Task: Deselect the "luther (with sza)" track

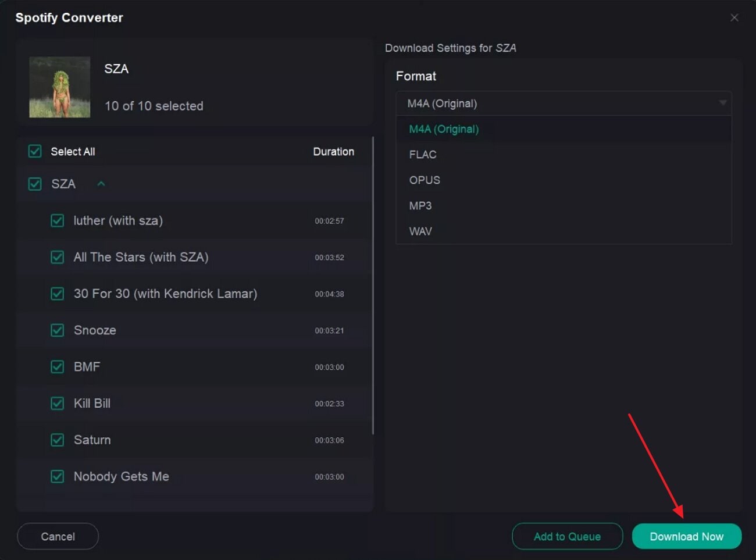Action: [x=57, y=220]
